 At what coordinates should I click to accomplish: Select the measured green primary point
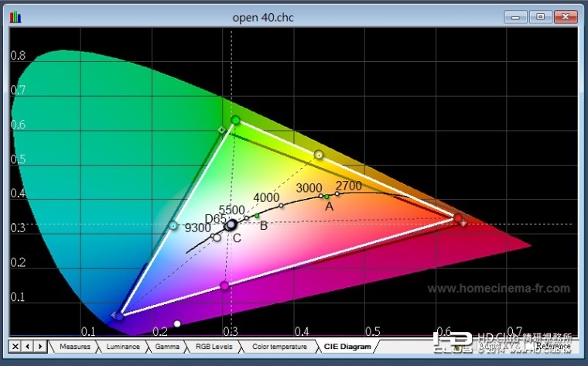pos(235,120)
